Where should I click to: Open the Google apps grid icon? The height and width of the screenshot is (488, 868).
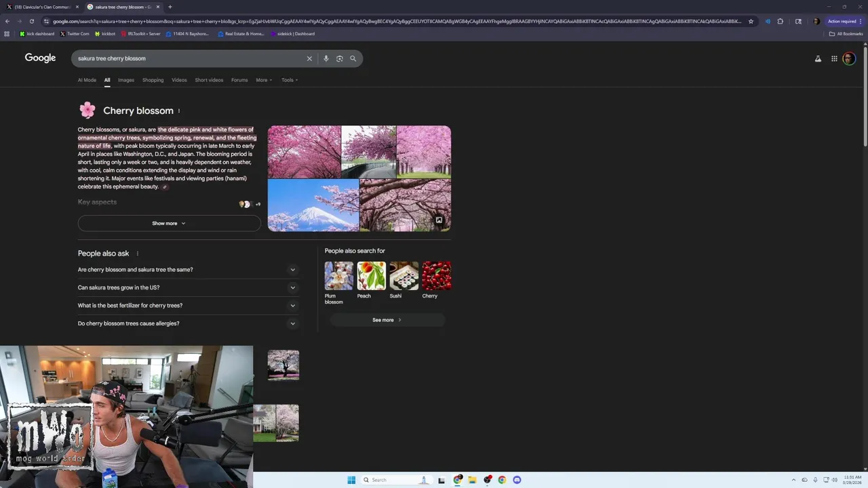click(834, 59)
